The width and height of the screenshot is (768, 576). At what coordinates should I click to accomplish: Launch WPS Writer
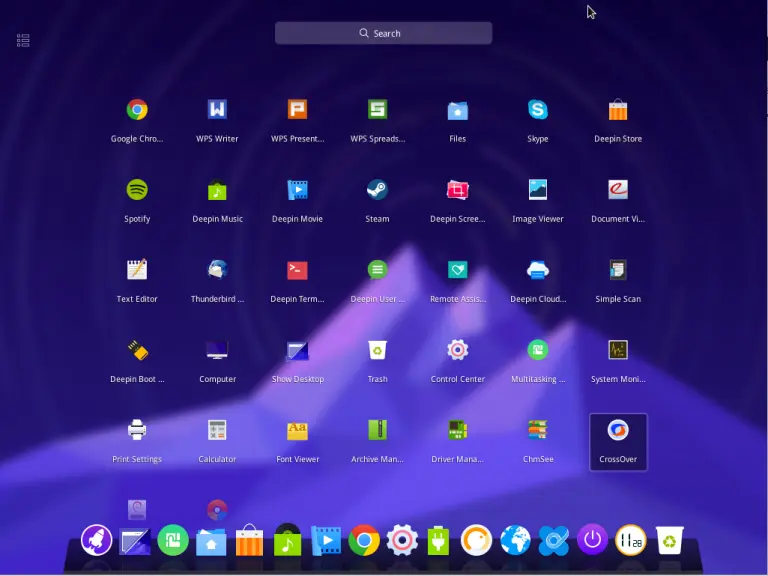tap(217, 110)
